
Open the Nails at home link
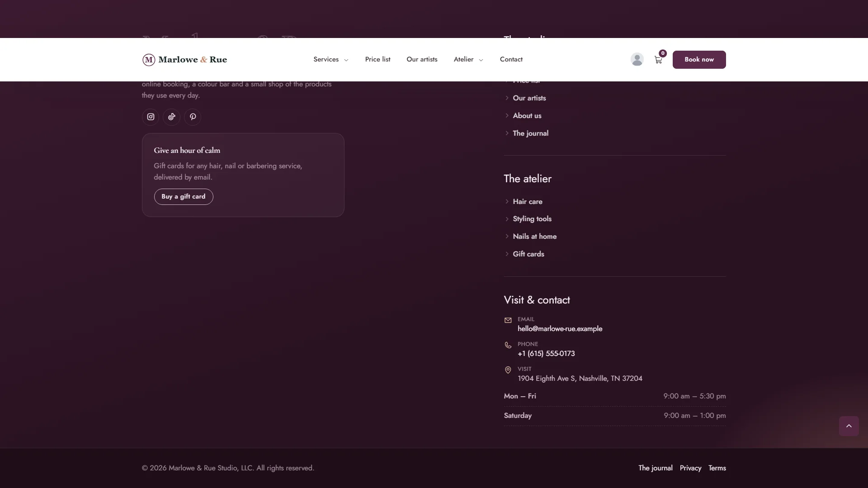[534, 237]
